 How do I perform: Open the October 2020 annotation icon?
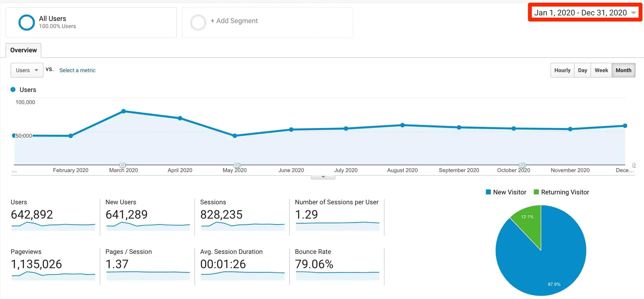(522, 165)
